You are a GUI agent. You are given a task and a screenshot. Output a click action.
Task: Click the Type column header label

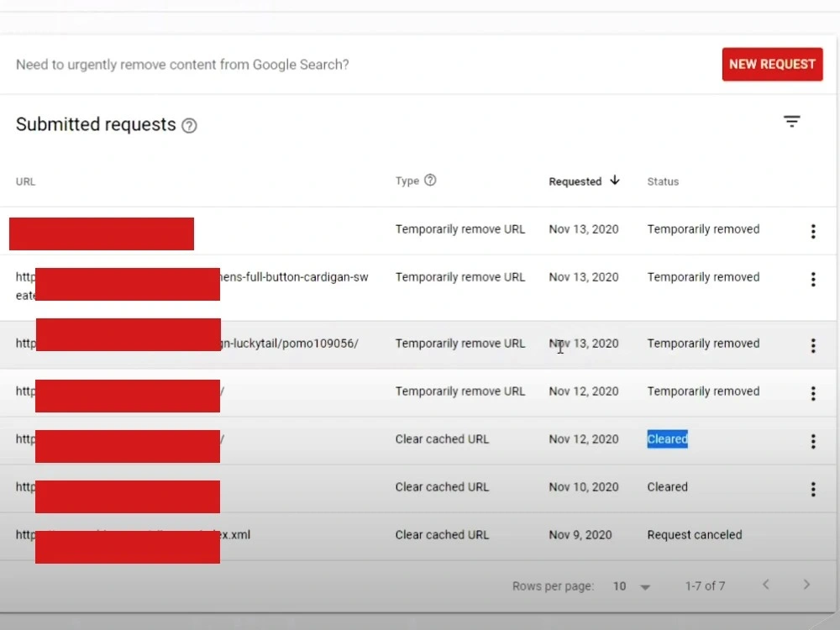[407, 181]
